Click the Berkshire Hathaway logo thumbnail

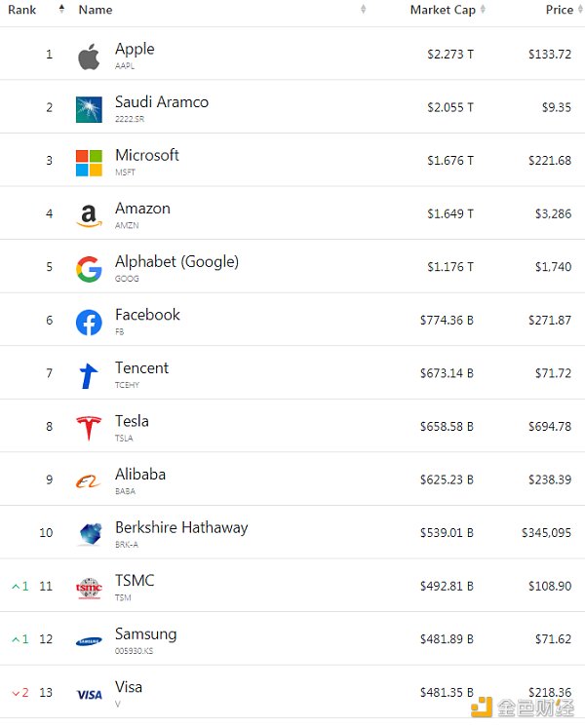(x=89, y=535)
